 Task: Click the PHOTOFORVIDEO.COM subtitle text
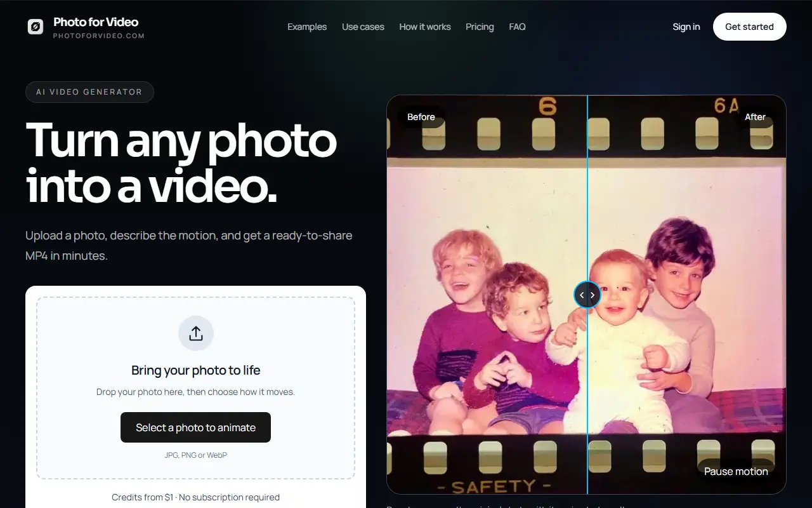pos(99,36)
